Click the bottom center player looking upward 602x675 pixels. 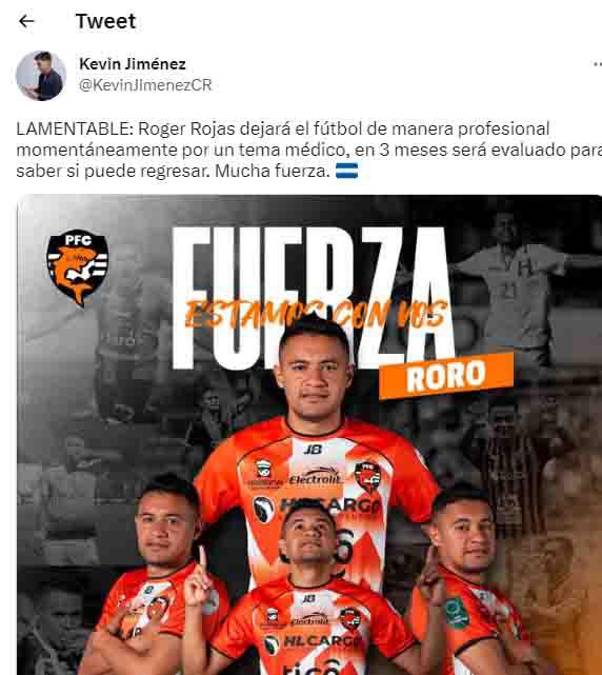tap(308, 594)
